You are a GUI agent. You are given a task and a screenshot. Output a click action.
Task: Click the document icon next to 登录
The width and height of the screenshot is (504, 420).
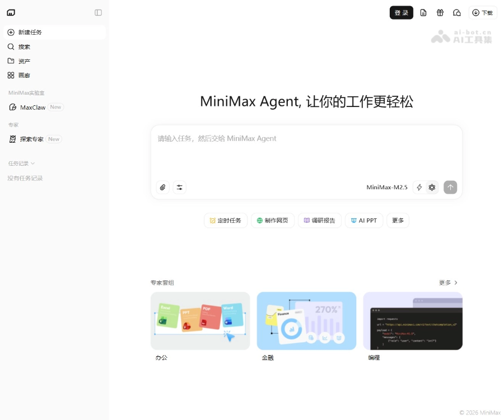coord(423,12)
